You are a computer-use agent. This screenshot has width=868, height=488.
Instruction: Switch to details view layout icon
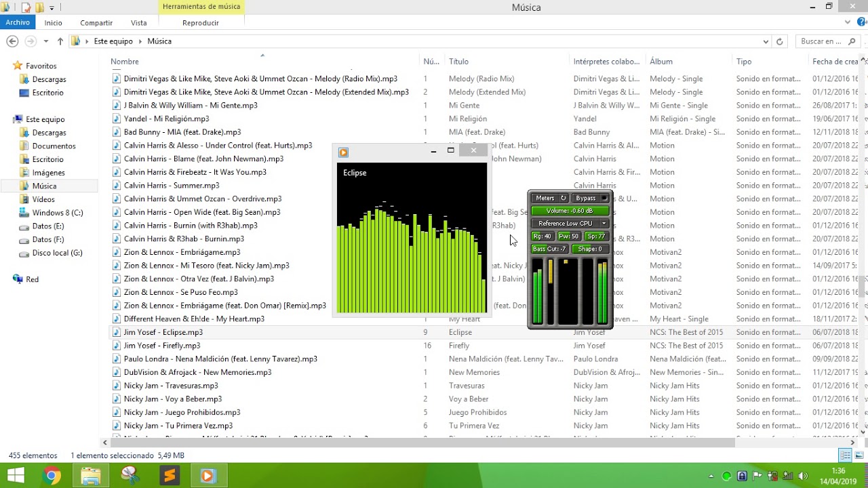click(x=845, y=455)
